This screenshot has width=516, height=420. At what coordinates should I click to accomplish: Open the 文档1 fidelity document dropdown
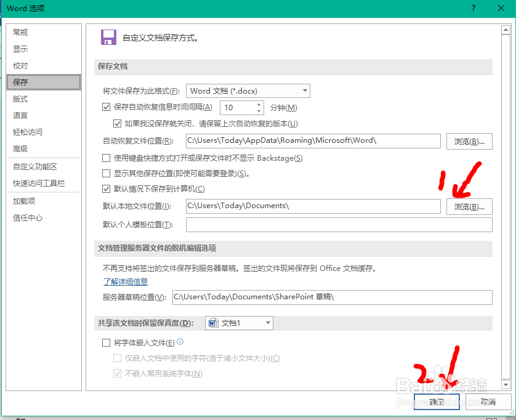(240, 323)
